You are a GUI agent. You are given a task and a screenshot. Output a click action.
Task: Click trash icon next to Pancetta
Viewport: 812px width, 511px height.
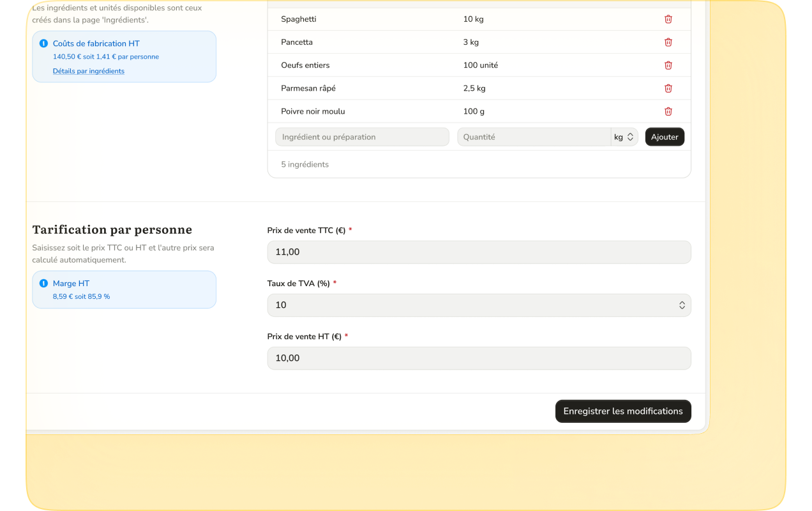668,42
